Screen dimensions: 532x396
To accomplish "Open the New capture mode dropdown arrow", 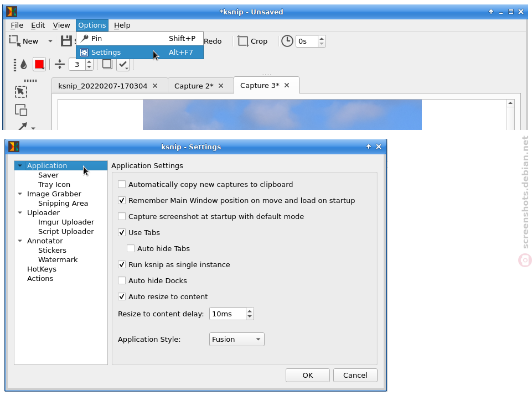I will tap(50, 41).
